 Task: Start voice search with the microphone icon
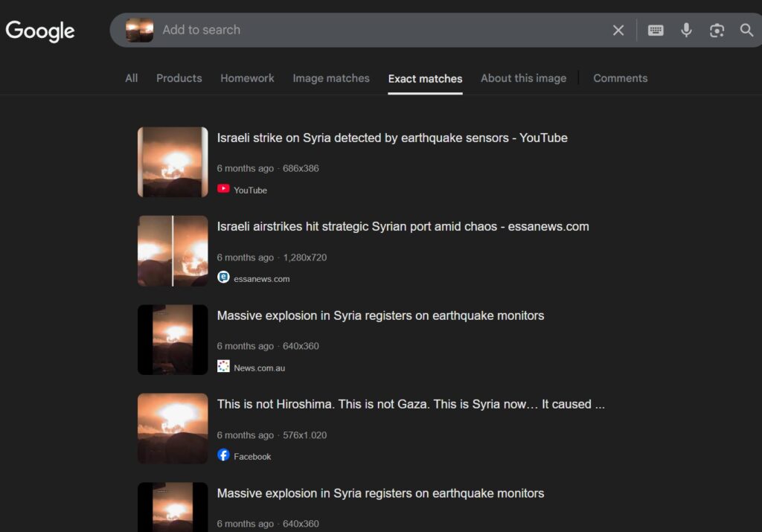tap(686, 30)
